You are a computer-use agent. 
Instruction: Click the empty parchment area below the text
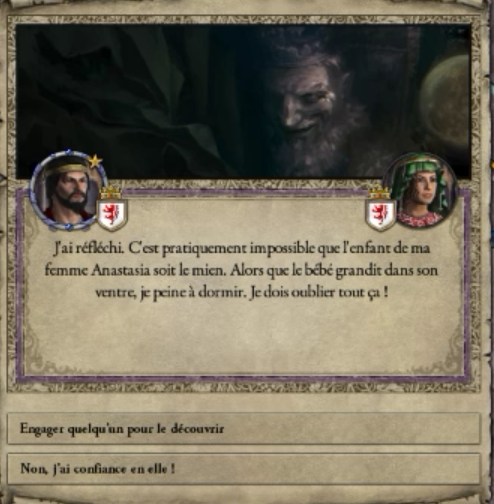[243, 337]
